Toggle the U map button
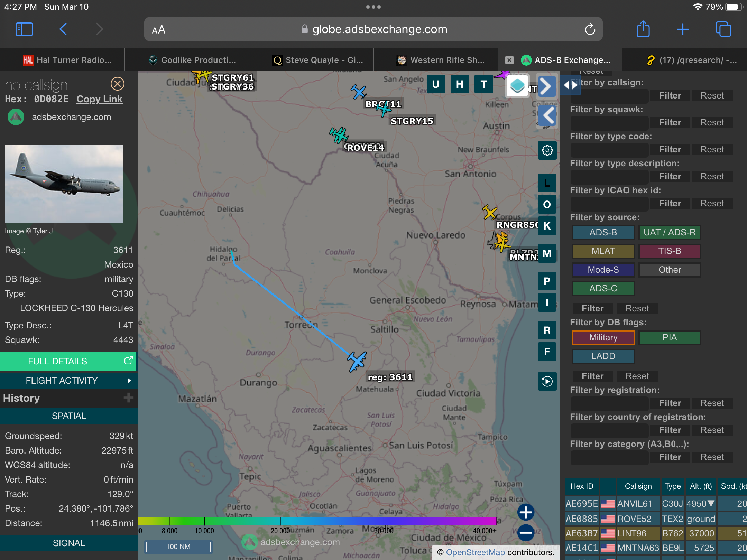 436,84
